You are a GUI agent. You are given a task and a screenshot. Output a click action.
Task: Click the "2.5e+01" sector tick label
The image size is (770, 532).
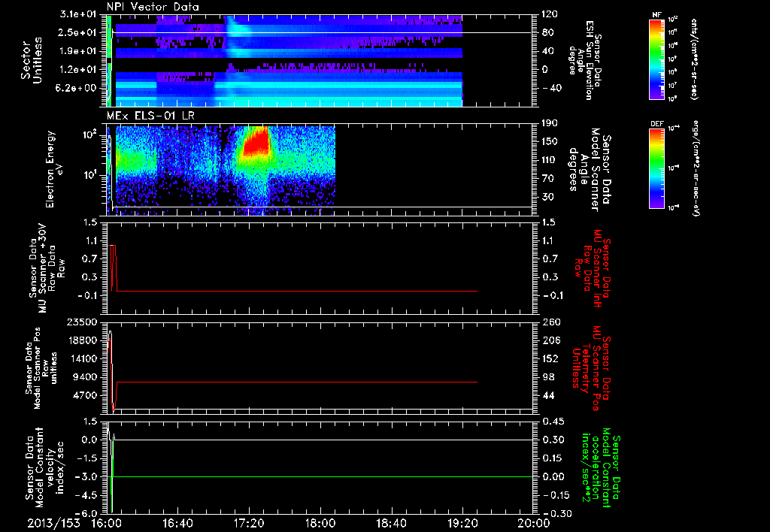click(x=78, y=32)
